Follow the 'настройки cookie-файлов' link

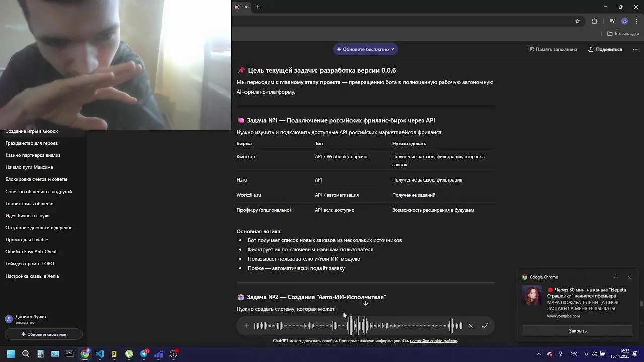click(x=433, y=341)
